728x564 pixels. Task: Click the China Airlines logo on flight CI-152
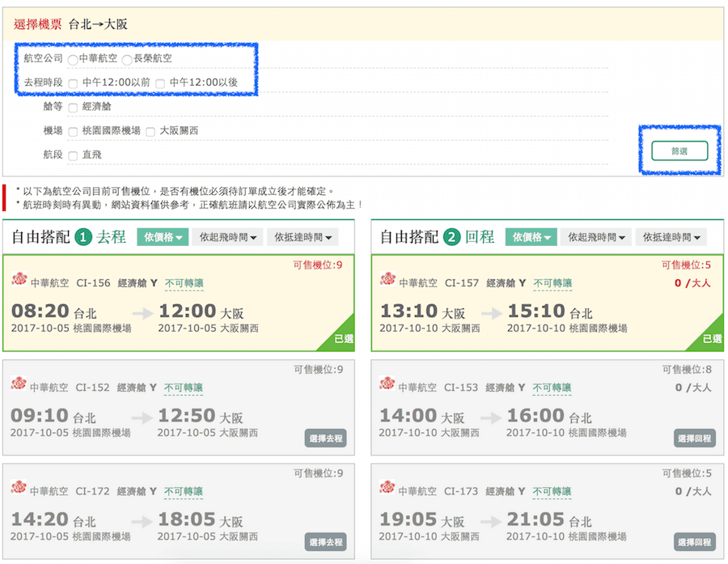tap(19, 388)
